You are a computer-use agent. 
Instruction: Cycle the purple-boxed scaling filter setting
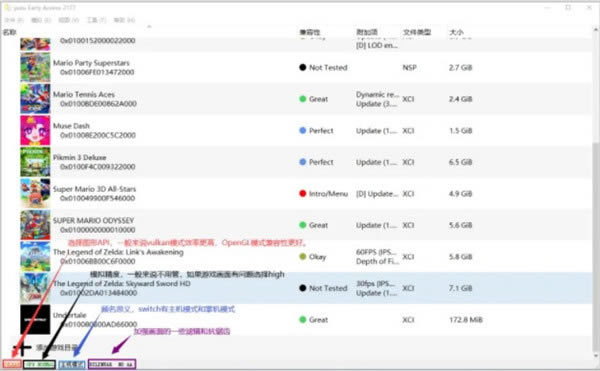pyautogui.click(x=112, y=364)
